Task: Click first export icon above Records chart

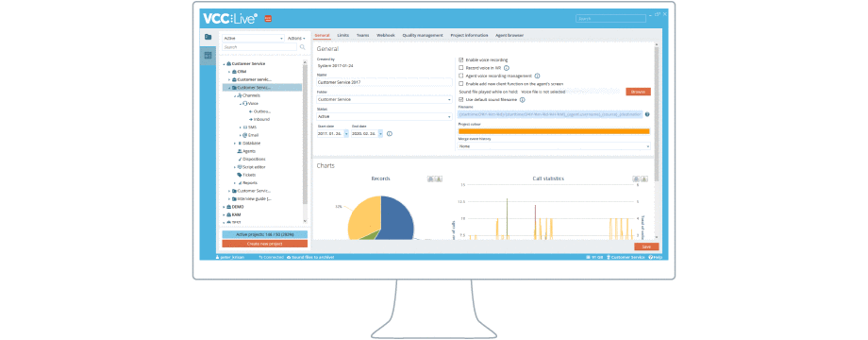Action: click(430, 178)
